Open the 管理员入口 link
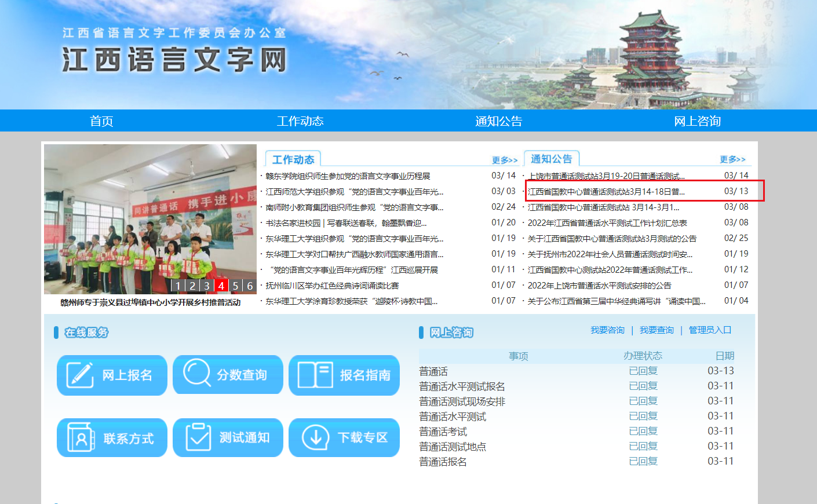Screen dimensions: 817x504 click(x=710, y=330)
